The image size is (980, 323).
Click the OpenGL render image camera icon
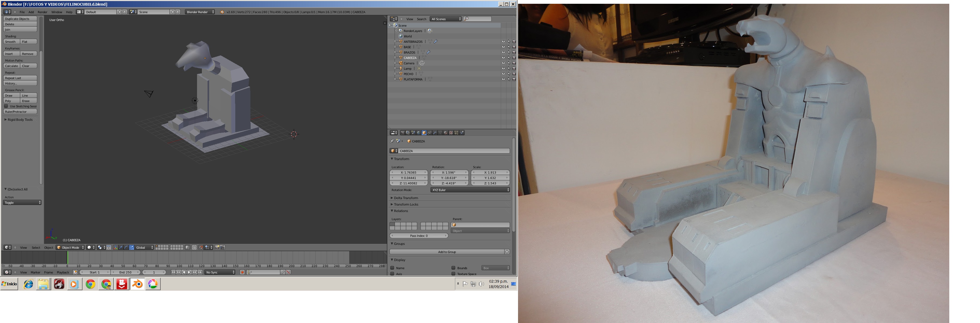(x=217, y=247)
